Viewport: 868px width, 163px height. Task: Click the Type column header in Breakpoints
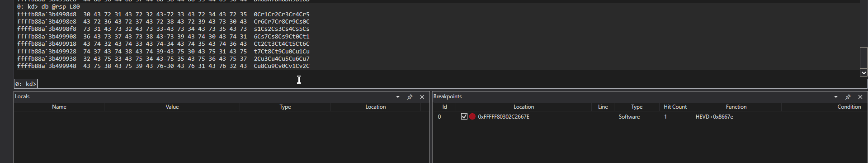[x=637, y=107]
